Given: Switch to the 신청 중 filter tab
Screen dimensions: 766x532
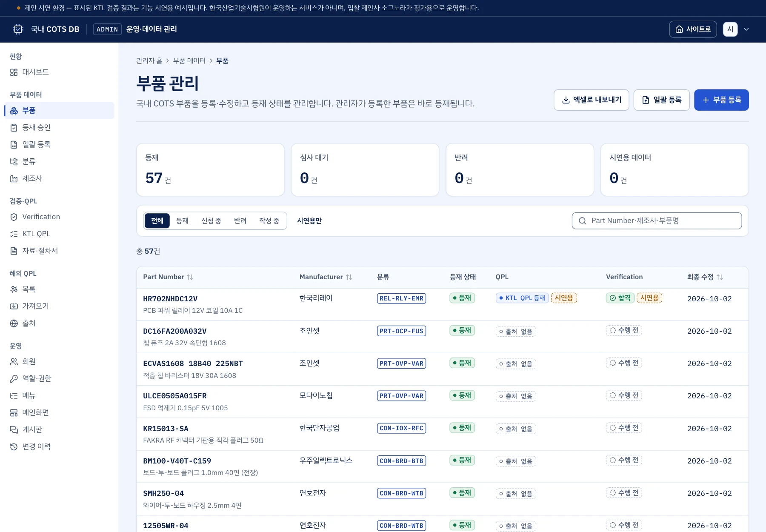Looking at the screenshot, I should [x=211, y=221].
